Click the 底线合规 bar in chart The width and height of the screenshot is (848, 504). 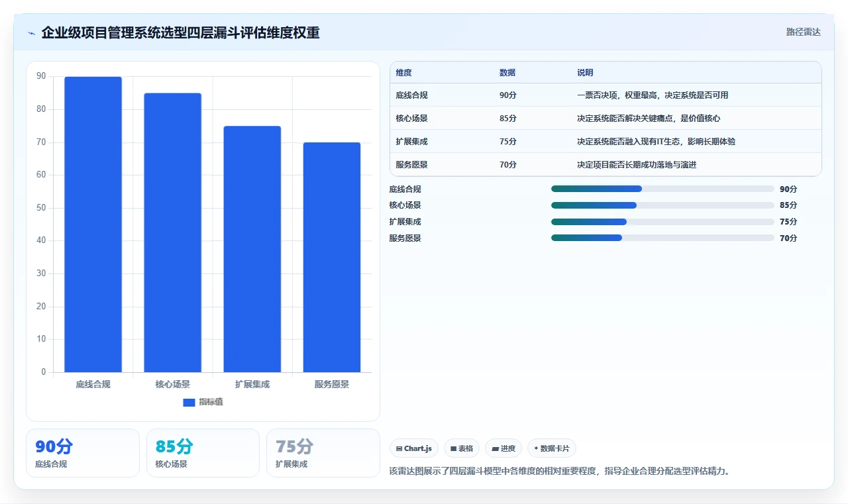(x=93, y=225)
